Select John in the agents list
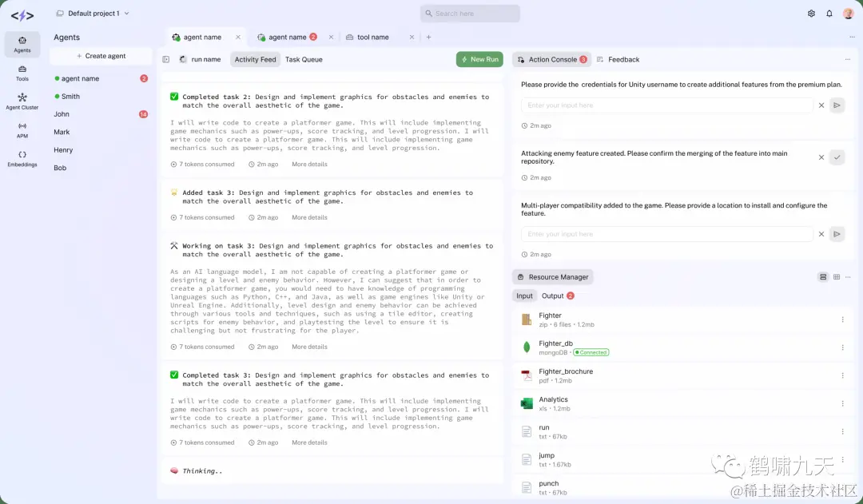The height and width of the screenshot is (504, 863). pyautogui.click(x=101, y=114)
